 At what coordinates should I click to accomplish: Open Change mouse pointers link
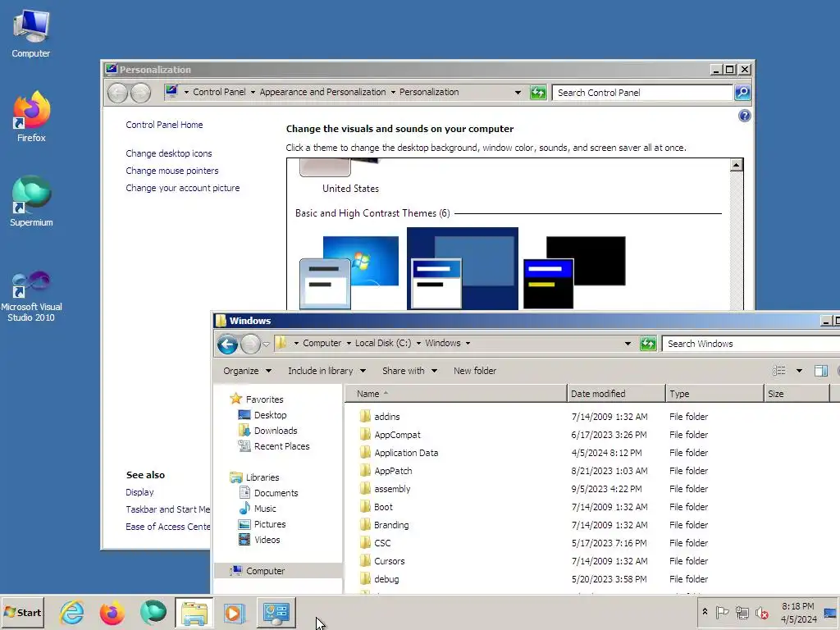point(172,171)
